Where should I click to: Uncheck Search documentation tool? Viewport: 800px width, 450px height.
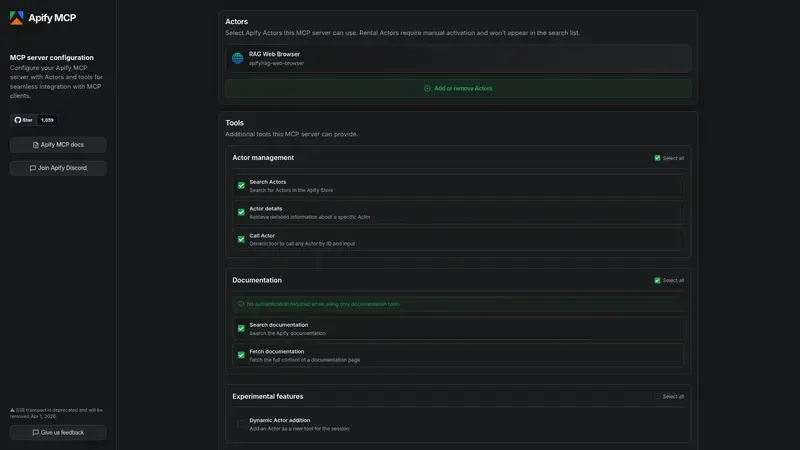pos(241,329)
